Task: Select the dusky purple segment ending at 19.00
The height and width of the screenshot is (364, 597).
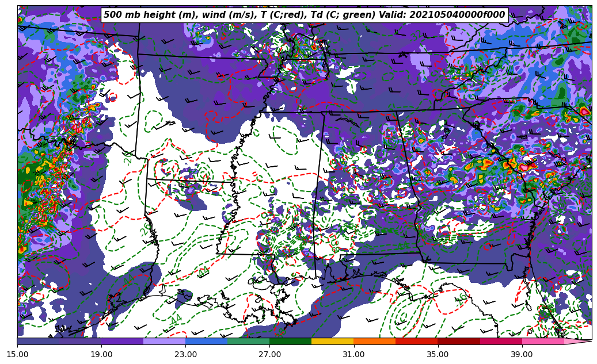Action: (81, 341)
